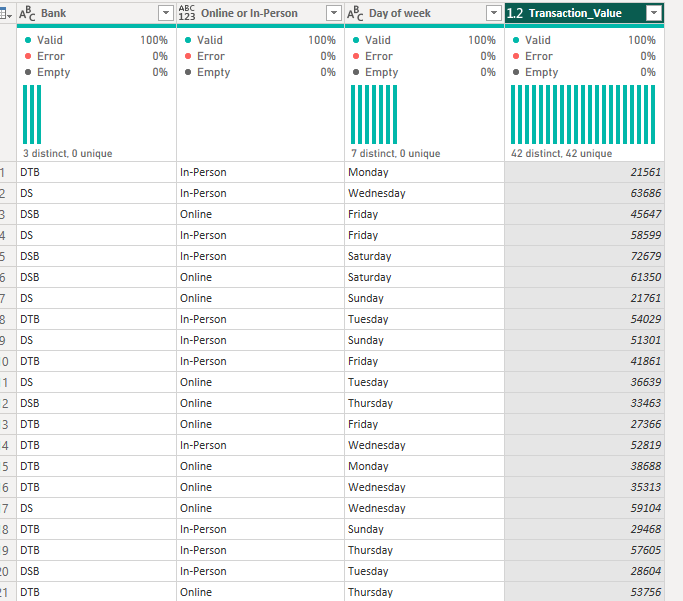The height and width of the screenshot is (601, 683).
Task: Open the Online or In-Person filter dropdown
Action: [334, 14]
